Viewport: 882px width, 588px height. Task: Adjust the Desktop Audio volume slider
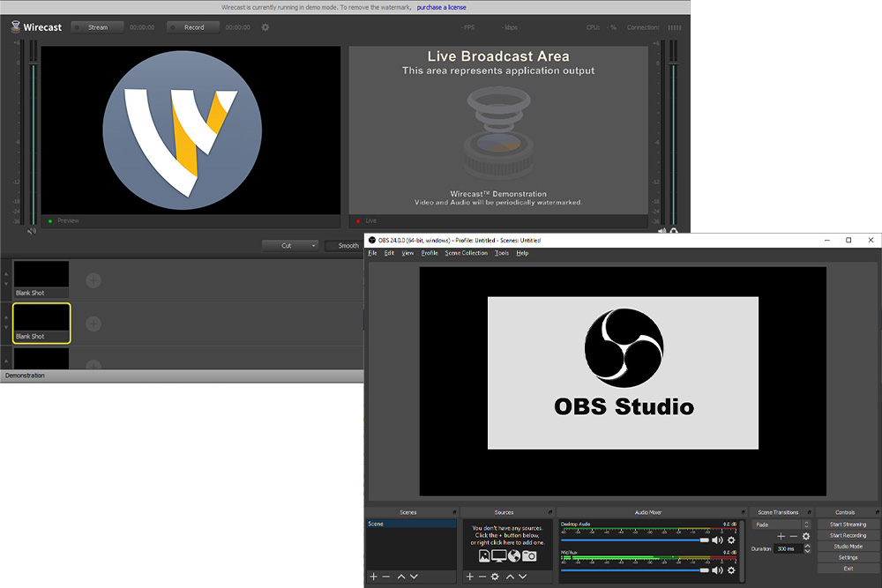click(x=635, y=540)
